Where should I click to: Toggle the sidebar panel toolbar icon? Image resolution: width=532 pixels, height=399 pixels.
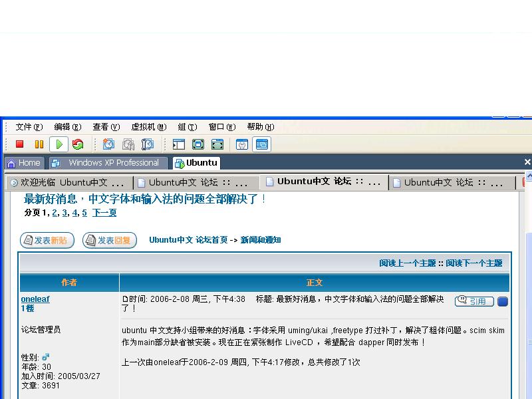pyautogui.click(x=179, y=144)
